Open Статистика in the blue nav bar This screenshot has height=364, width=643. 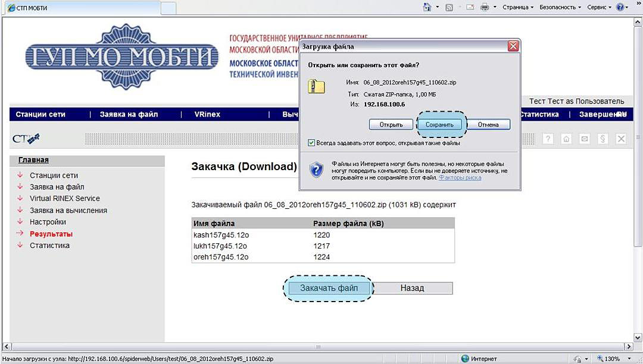pyautogui.click(x=539, y=114)
